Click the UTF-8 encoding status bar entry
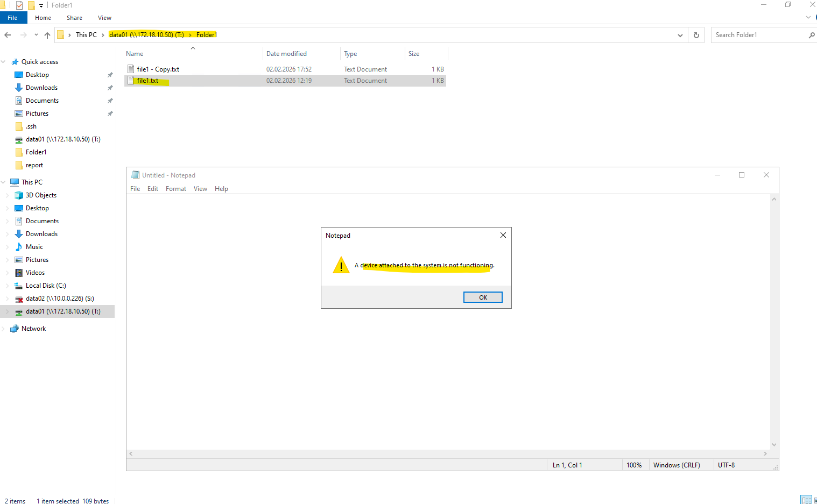 click(x=726, y=465)
